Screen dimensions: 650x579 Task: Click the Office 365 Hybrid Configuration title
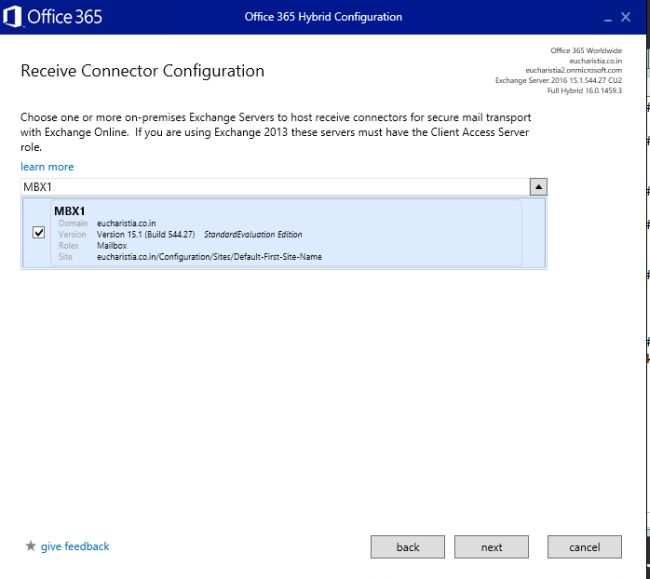(323, 17)
